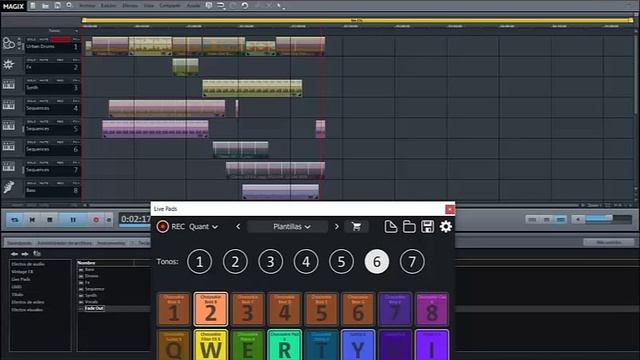640x360 pixels.
Task: Open the Plantillas dropdown
Action: (x=287, y=227)
